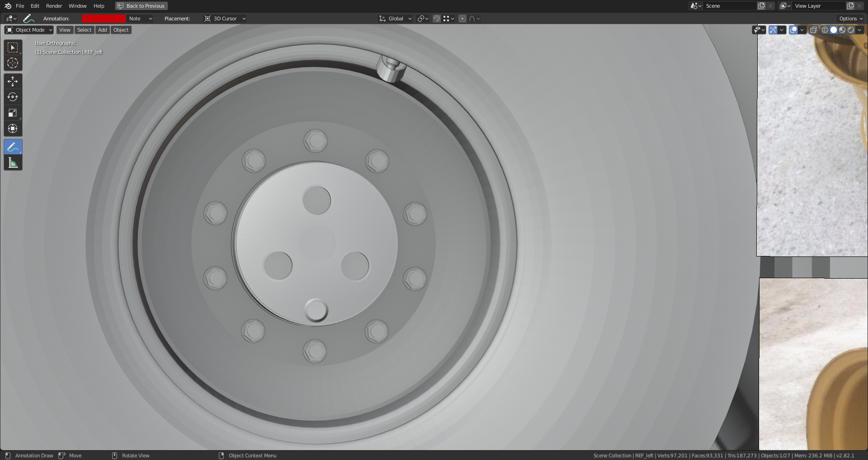The height and width of the screenshot is (460, 868).
Task: Select the Select Box tool
Action: coord(13,47)
